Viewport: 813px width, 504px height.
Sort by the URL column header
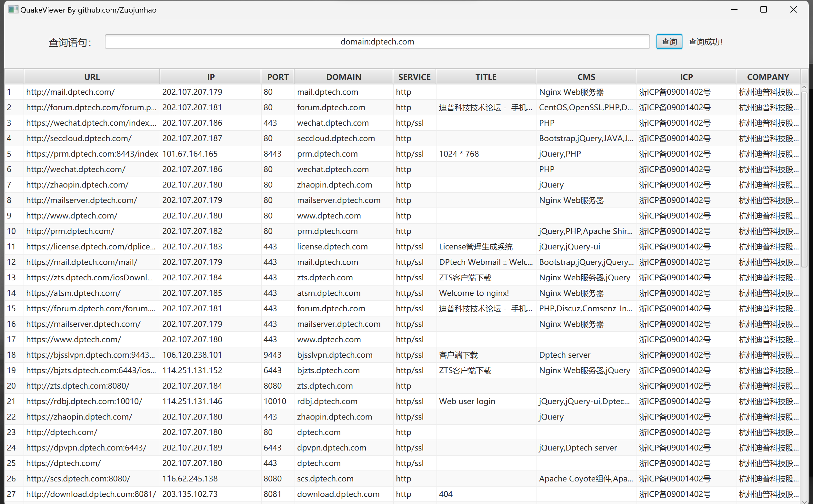point(92,77)
